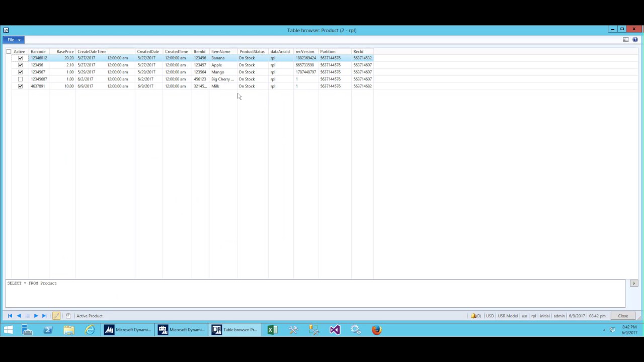644x362 pixels.
Task: Click the document icon beside Active Product
Action: (x=68, y=316)
